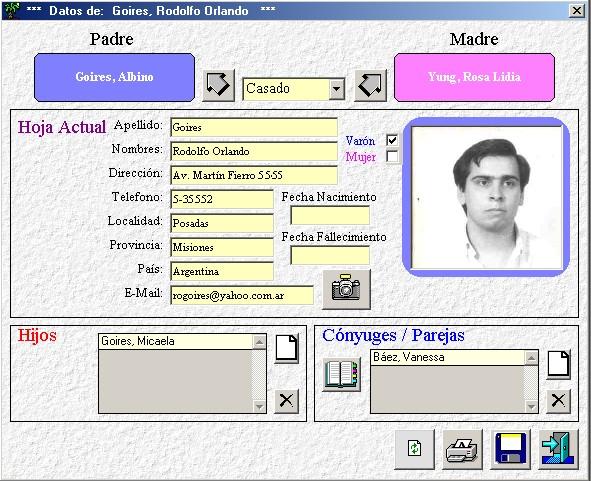Click arrow button pointing to Madre
Screen dimensions: 591x481
(371, 85)
